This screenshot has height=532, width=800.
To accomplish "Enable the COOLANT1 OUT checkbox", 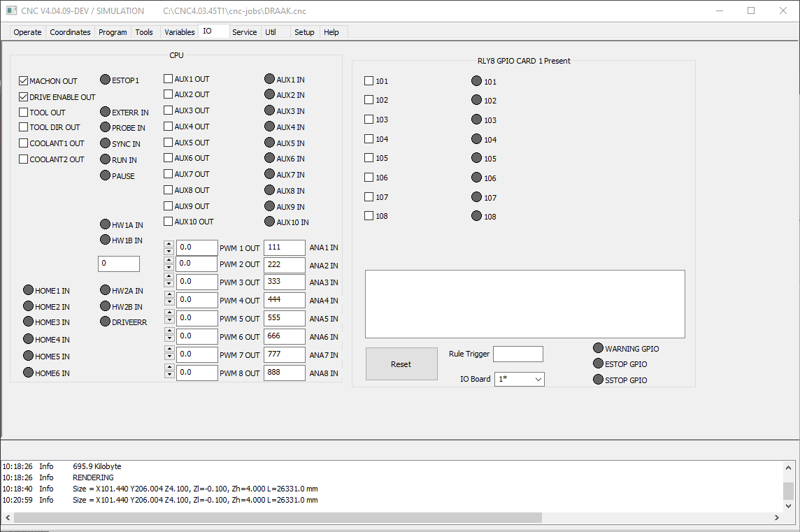I will 23,143.
